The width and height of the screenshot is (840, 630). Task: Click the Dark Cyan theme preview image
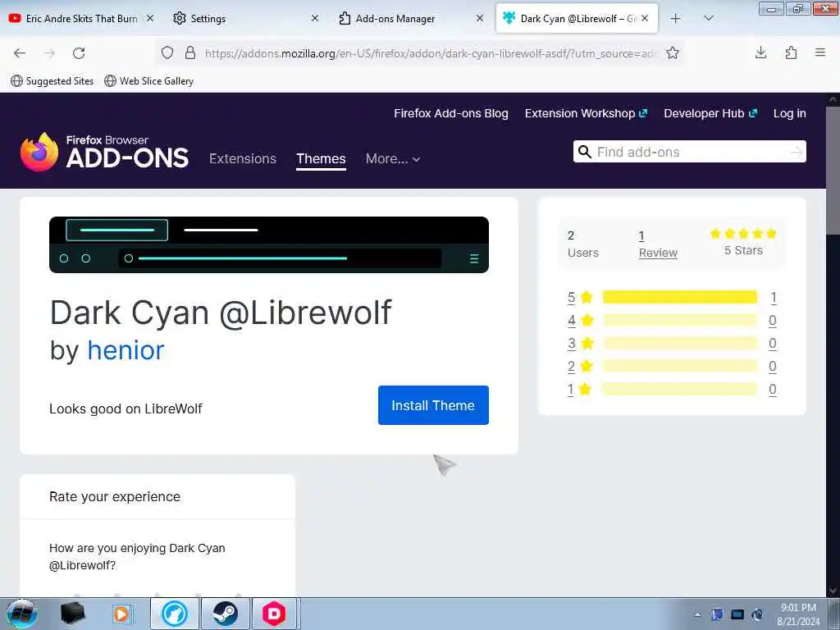269,244
